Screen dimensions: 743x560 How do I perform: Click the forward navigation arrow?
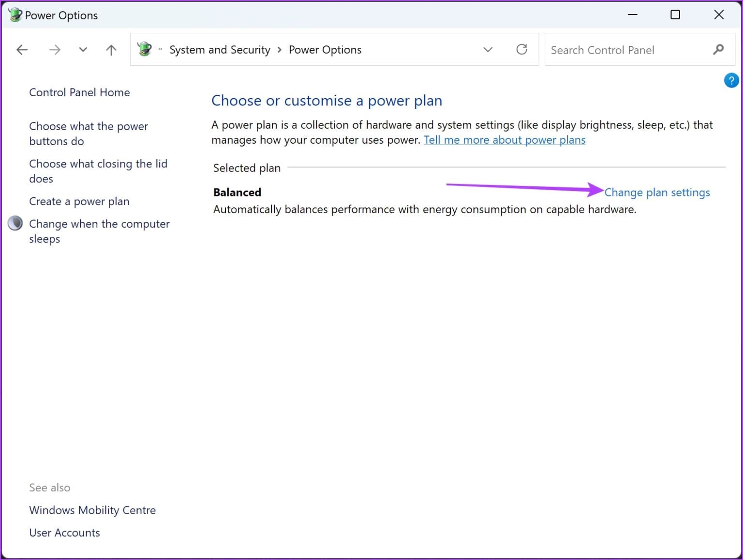click(x=55, y=49)
